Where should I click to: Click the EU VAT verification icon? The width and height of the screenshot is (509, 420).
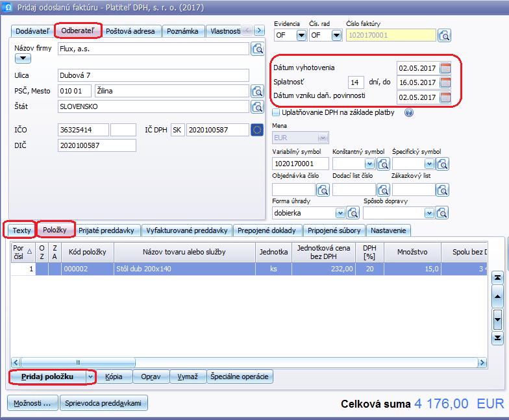257,130
